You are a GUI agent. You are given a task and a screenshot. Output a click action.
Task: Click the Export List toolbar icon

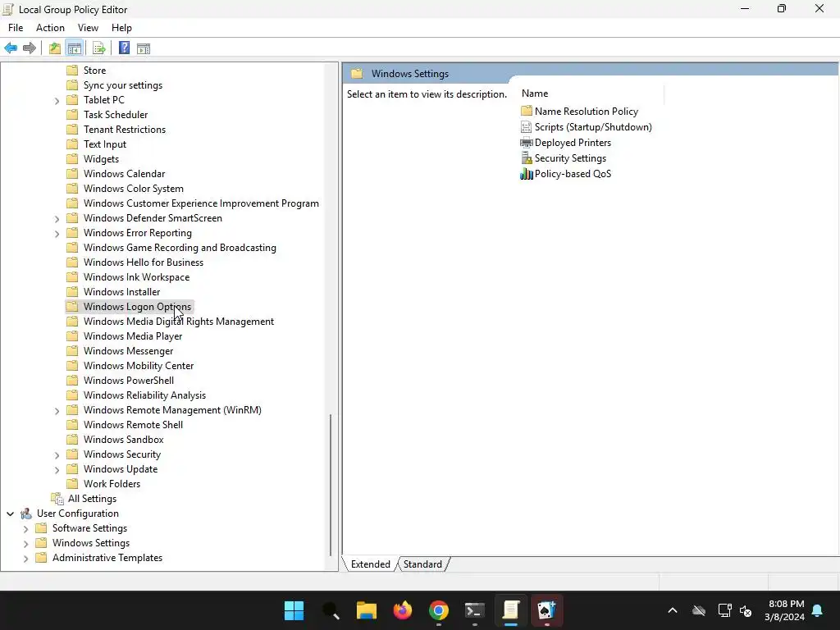pyautogui.click(x=98, y=48)
